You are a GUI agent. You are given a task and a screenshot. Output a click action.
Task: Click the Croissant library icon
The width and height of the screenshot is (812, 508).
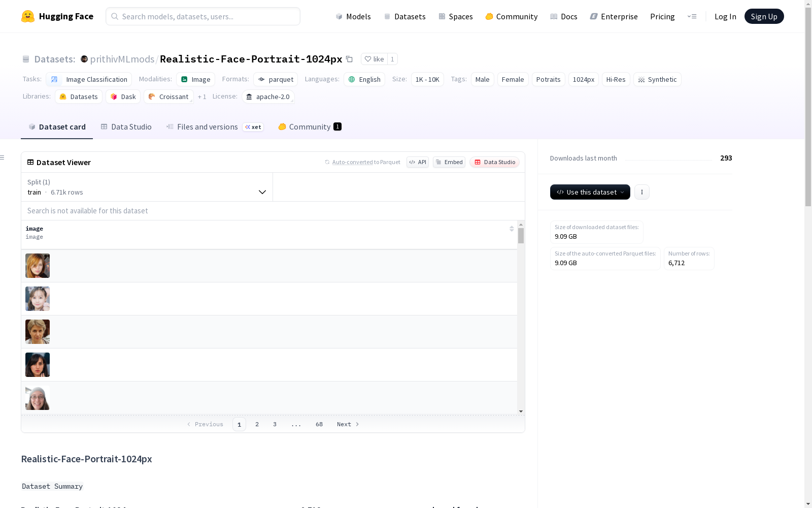click(152, 97)
